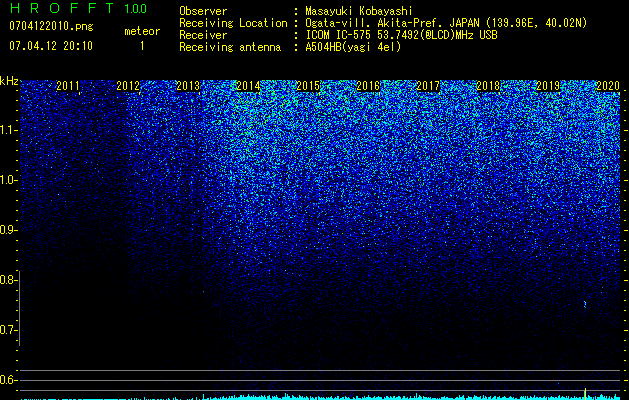Click the date stamp 07.04.12 20:10

pos(51,46)
